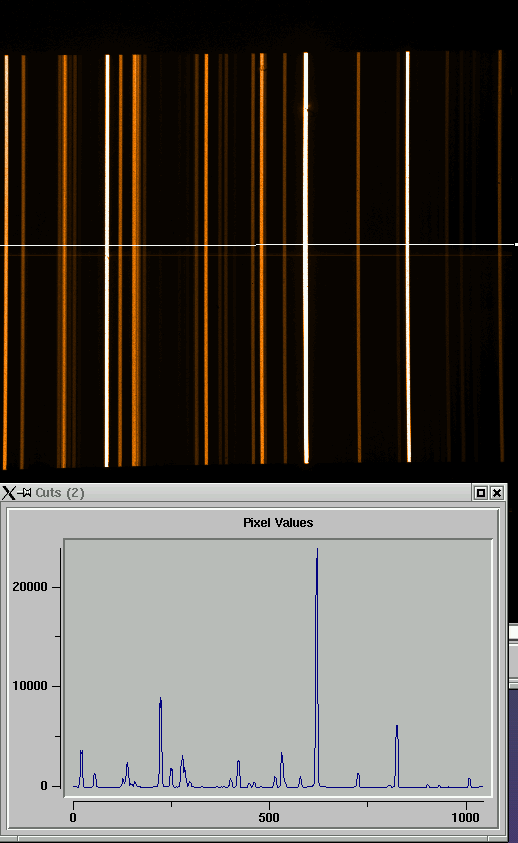This screenshot has height=843, width=518.
Task: Click the brightest white spectral line
Action: click(306, 258)
